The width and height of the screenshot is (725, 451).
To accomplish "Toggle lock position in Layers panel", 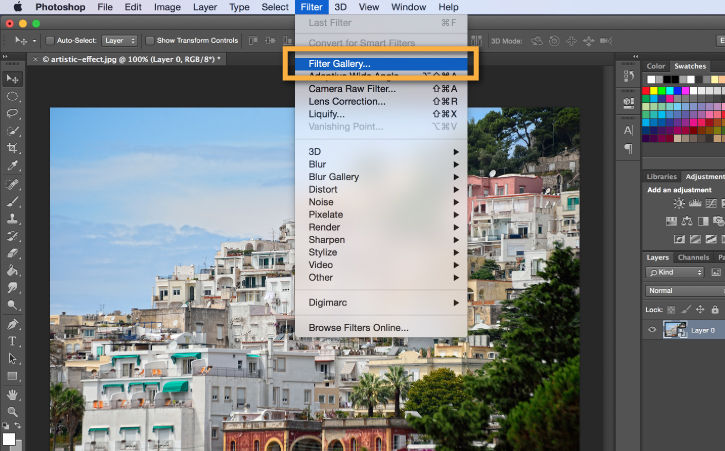I will click(x=700, y=309).
